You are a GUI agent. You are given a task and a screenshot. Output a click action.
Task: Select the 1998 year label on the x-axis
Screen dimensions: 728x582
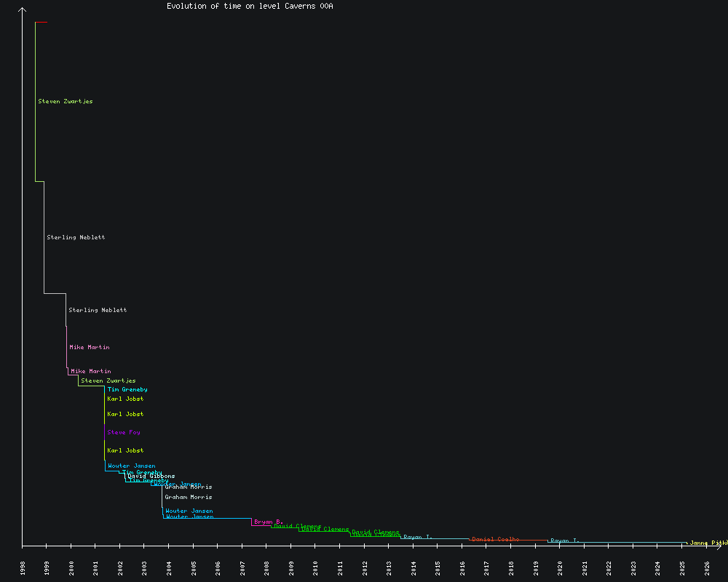pyautogui.click(x=23, y=568)
